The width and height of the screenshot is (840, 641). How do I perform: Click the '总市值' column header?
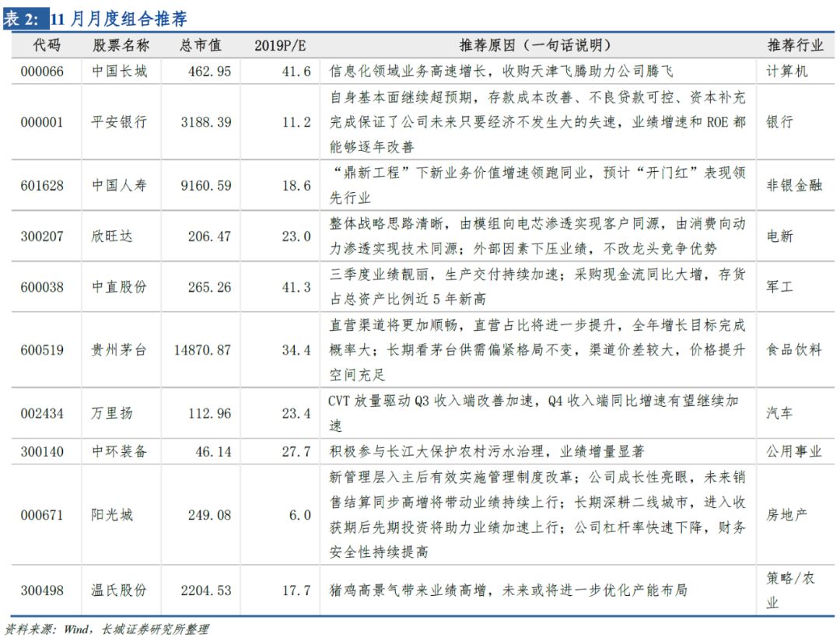[x=201, y=46]
